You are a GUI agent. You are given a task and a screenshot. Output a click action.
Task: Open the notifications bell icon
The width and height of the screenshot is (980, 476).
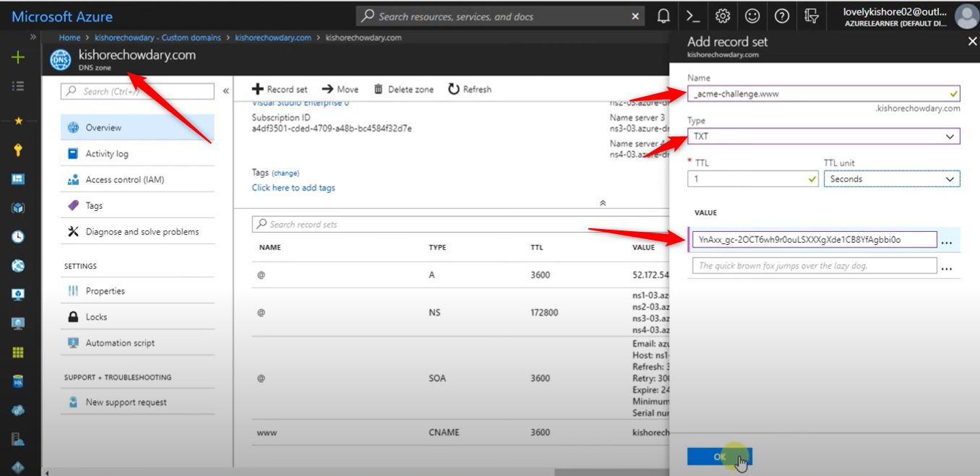pyautogui.click(x=663, y=16)
